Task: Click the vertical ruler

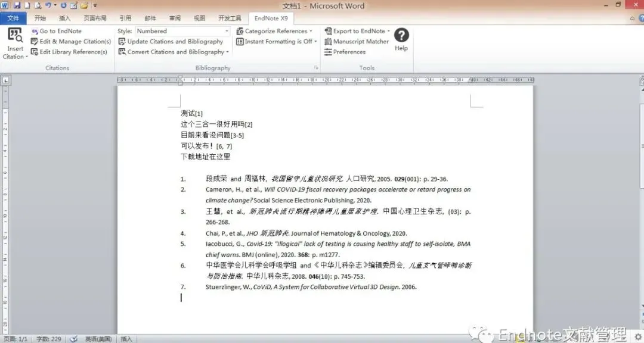Action: pos(5,209)
